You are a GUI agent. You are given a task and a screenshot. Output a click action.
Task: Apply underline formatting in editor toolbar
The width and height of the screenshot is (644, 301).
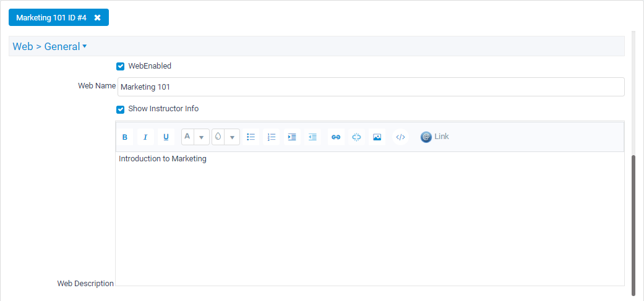(x=166, y=137)
